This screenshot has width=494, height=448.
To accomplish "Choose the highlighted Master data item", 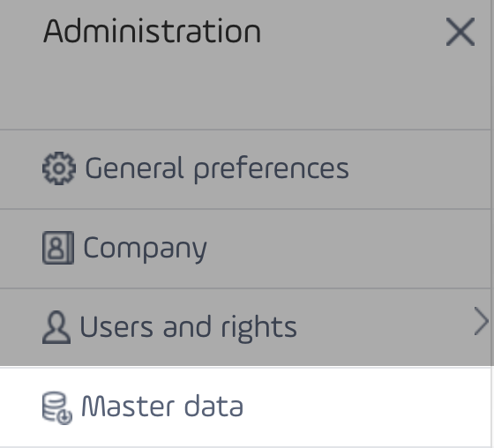I will [245, 407].
